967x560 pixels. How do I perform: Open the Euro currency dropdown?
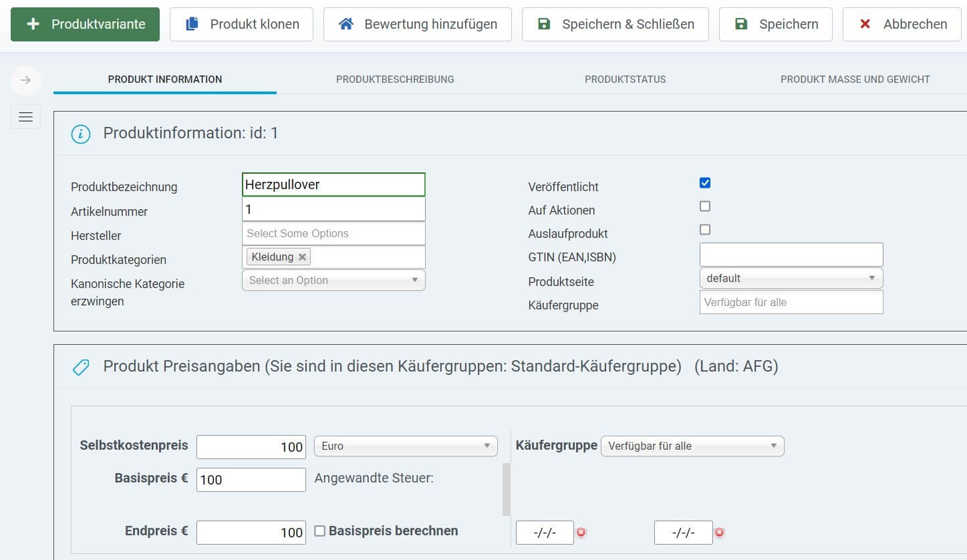[406, 446]
